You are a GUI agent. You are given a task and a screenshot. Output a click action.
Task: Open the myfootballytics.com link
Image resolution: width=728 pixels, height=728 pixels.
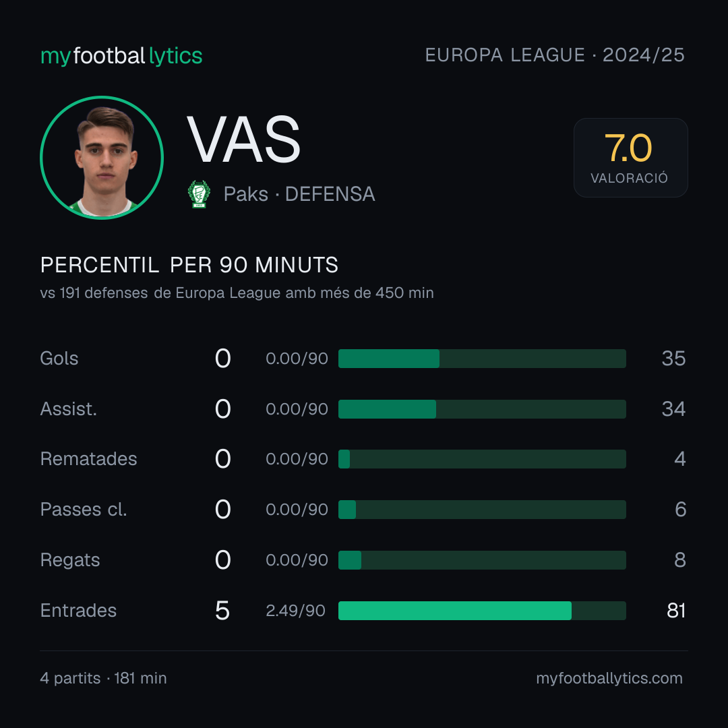tap(609, 678)
